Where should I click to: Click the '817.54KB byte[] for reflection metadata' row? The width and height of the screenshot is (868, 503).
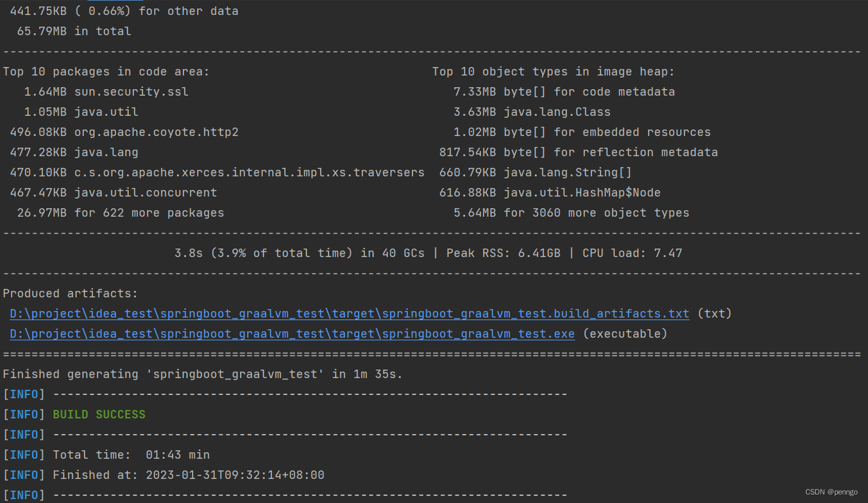578,152
